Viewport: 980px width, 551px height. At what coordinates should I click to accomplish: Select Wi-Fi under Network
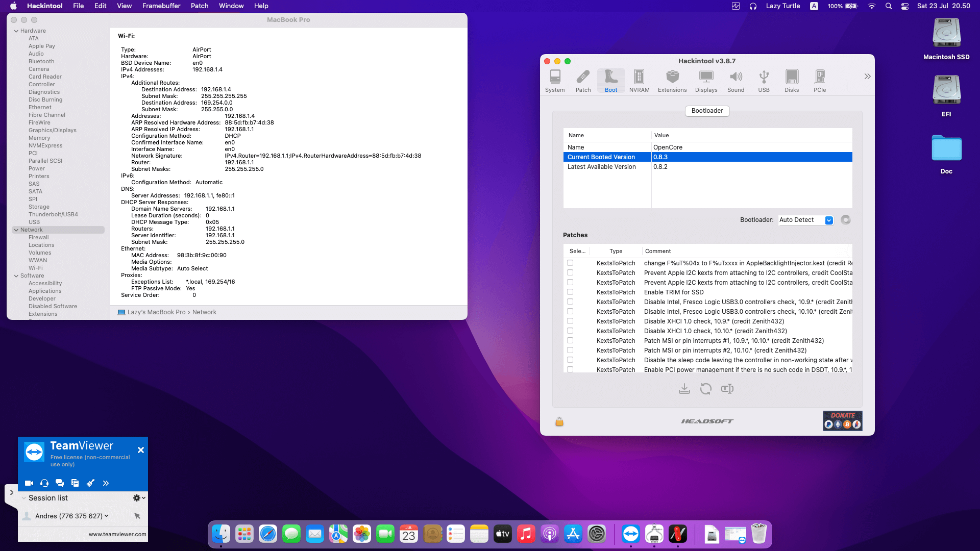[36, 268]
